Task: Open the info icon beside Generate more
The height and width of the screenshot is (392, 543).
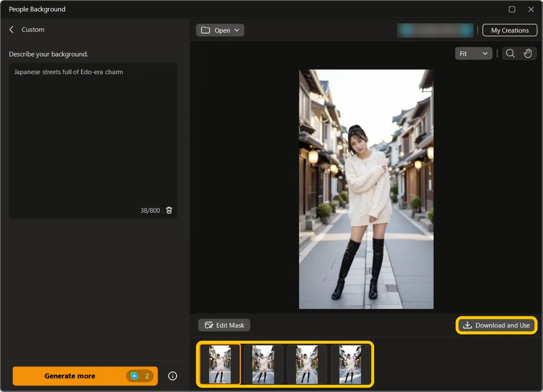Action: [173, 376]
